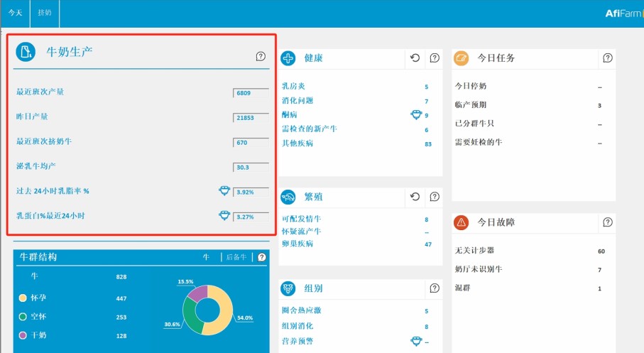644x353 pixels.
Task: Click the 今日任务 tasks panel icon
Action: 462,58
